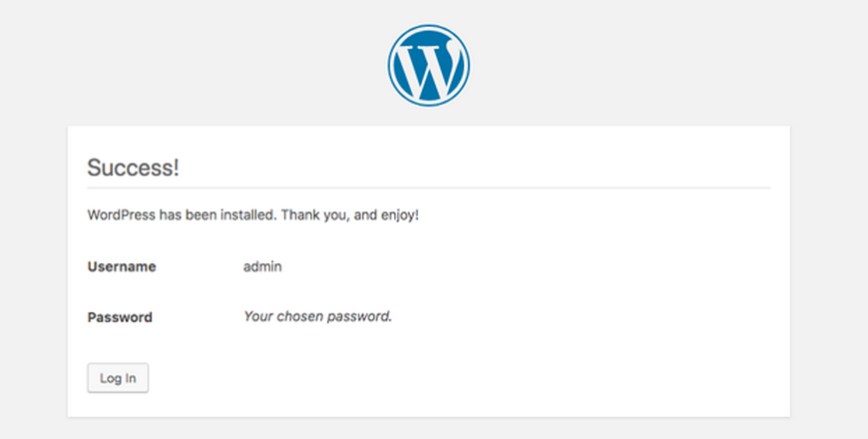
Task: Click the divider line under Success!
Action: tap(428, 188)
